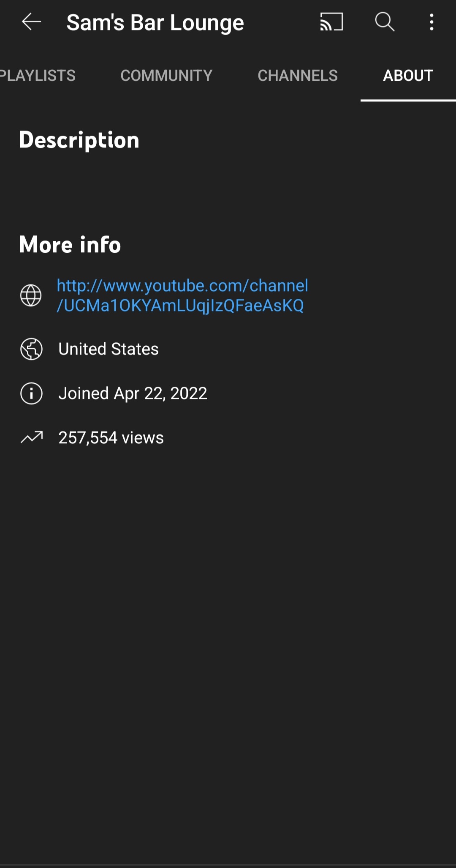Select the United States location text
The image size is (456, 868).
pyautogui.click(x=109, y=349)
